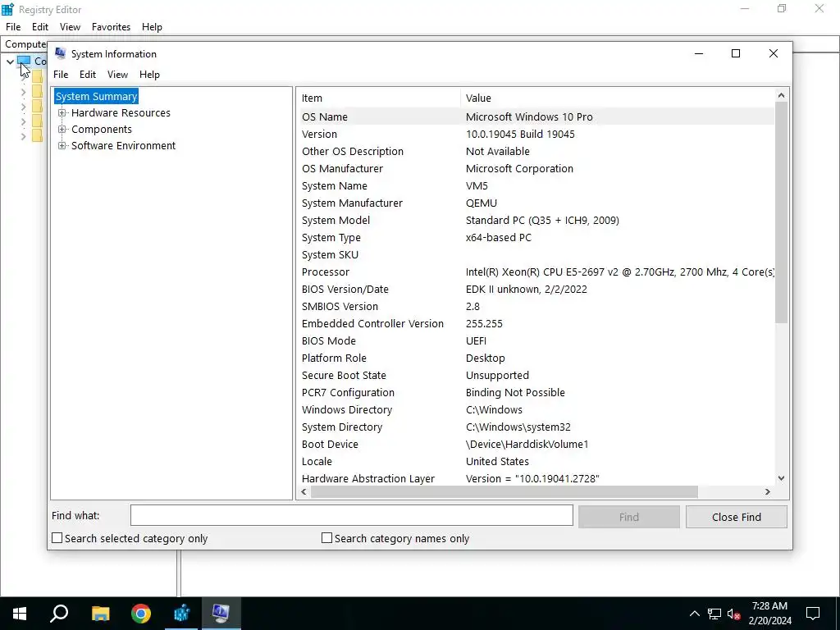Viewport: 840px width, 630px height.
Task: Maximize the System Information window
Action: pos(736,53)
